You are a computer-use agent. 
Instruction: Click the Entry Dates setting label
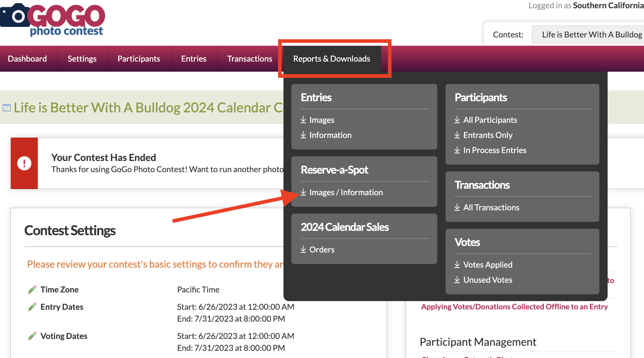tap(62, 307)
